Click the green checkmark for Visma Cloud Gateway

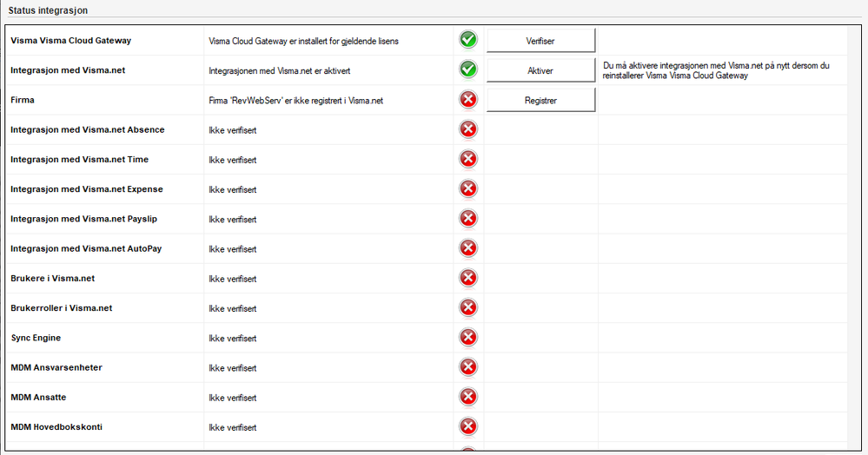click(468, 40)
